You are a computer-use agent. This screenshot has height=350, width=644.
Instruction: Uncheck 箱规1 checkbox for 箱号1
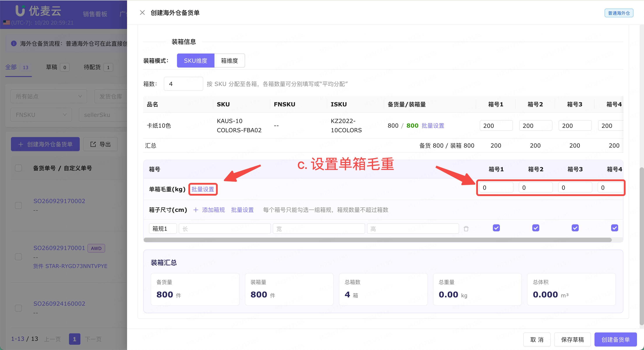pos(496,228)
